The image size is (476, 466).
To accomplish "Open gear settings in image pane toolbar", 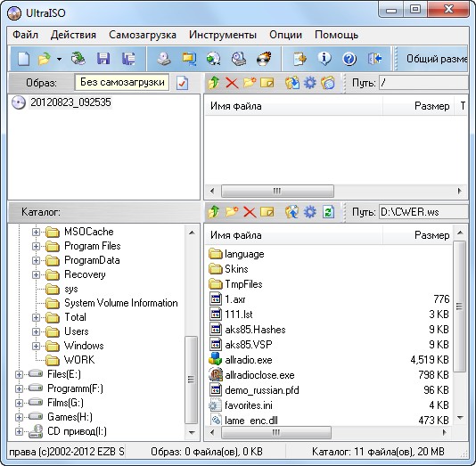I will (310, 83).
